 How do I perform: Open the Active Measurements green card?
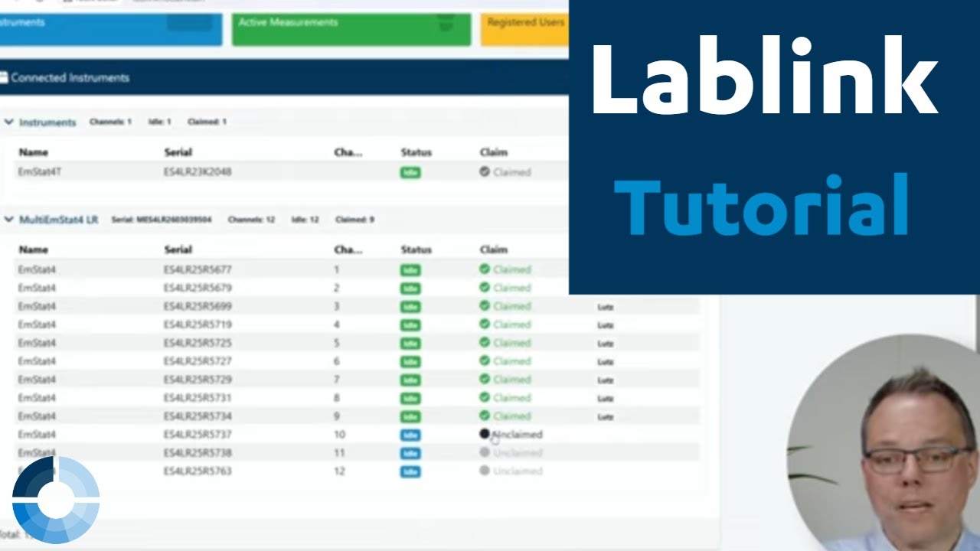click(351, 28)
